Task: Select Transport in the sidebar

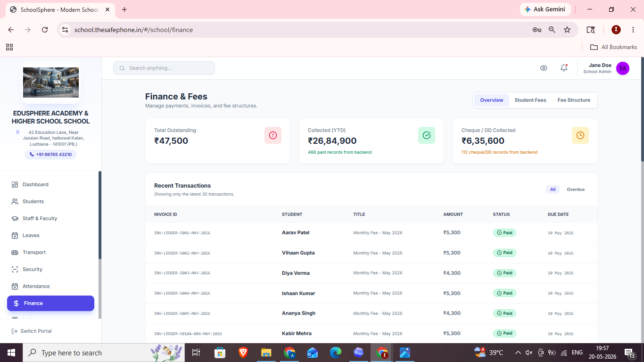Action: pos(50,252)
